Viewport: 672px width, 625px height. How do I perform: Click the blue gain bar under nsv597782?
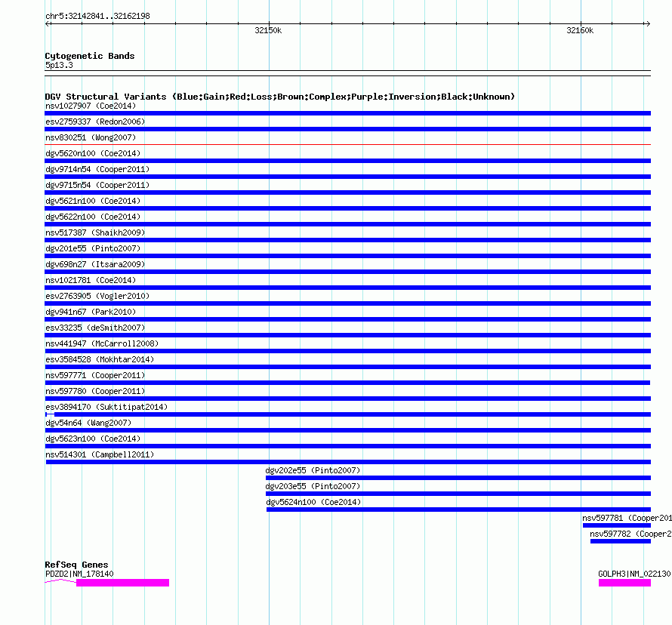coord(621,541)
